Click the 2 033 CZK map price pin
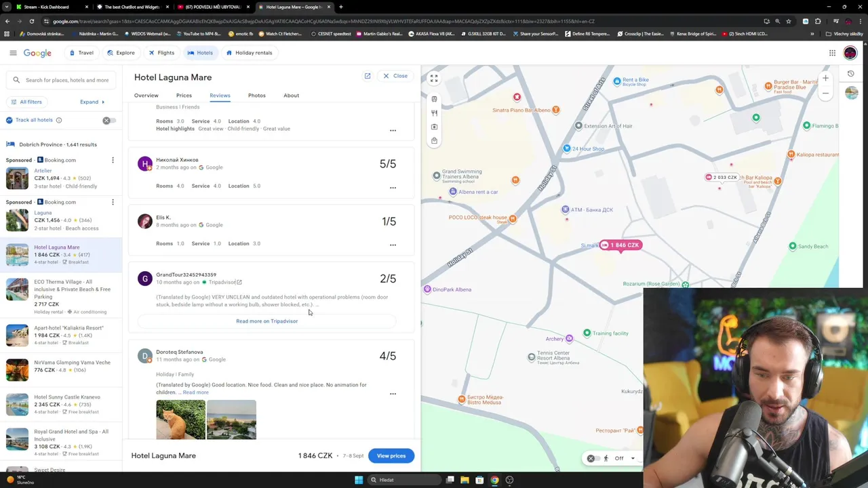Image resolution: width=868 pixels, height=488 pixels. [x=721, y=178]
